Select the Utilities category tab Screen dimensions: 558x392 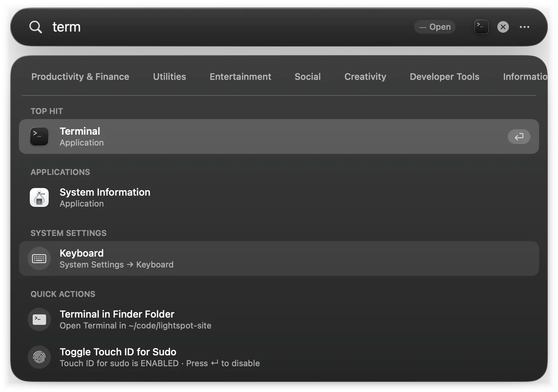pyautogui.click(x=169, y=77)
